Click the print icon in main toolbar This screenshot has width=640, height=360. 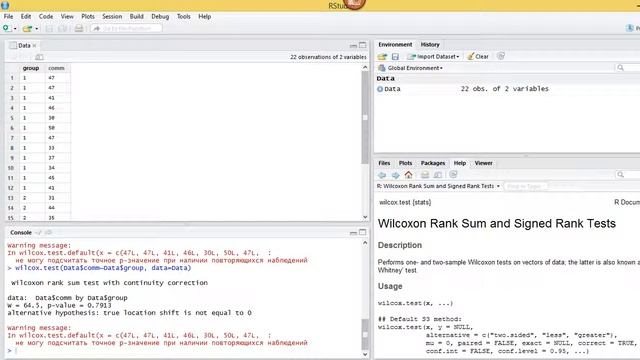point(79,29)
